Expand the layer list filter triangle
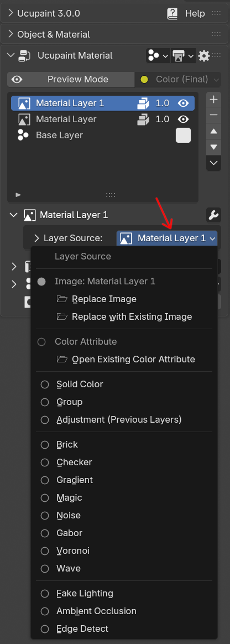This screenshot has height=644, width=230. click(18, 195)
